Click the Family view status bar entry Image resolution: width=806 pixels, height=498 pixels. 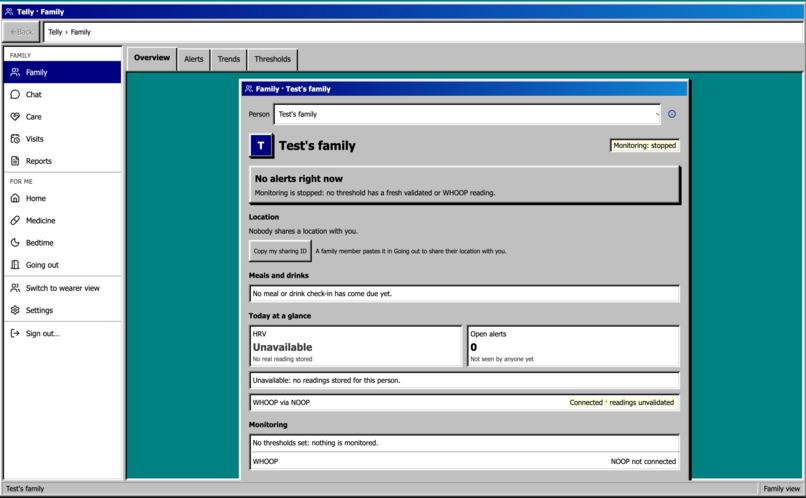pyautogui.click(x=781, y=489)
